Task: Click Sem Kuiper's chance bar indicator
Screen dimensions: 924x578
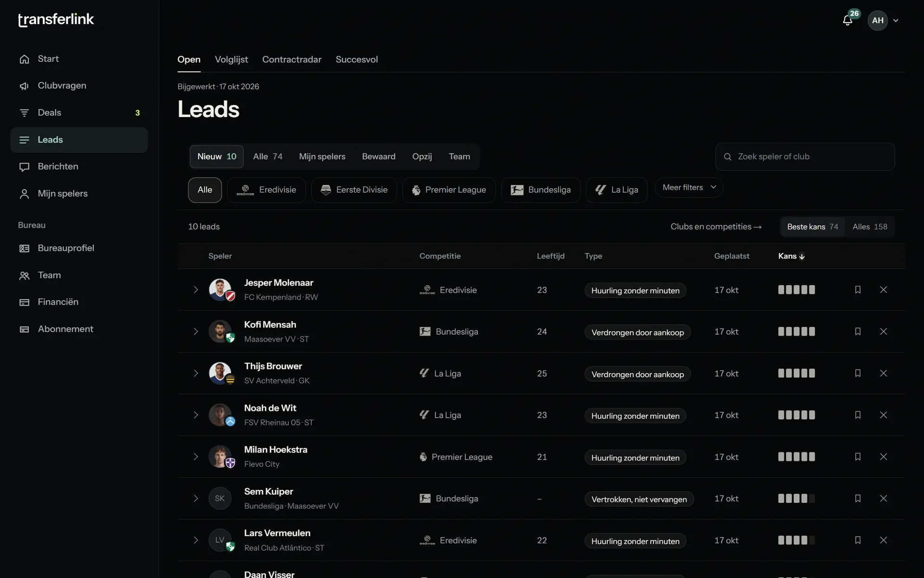Action: [796, 499]
